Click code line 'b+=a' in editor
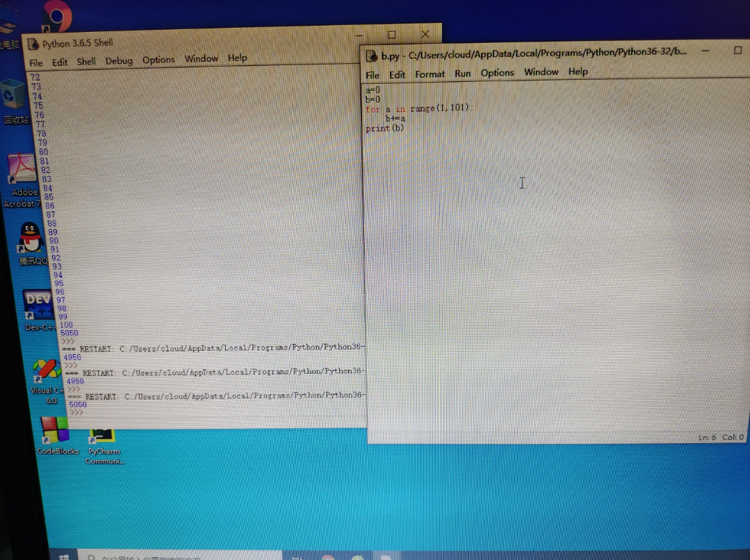 coord(395,118)
